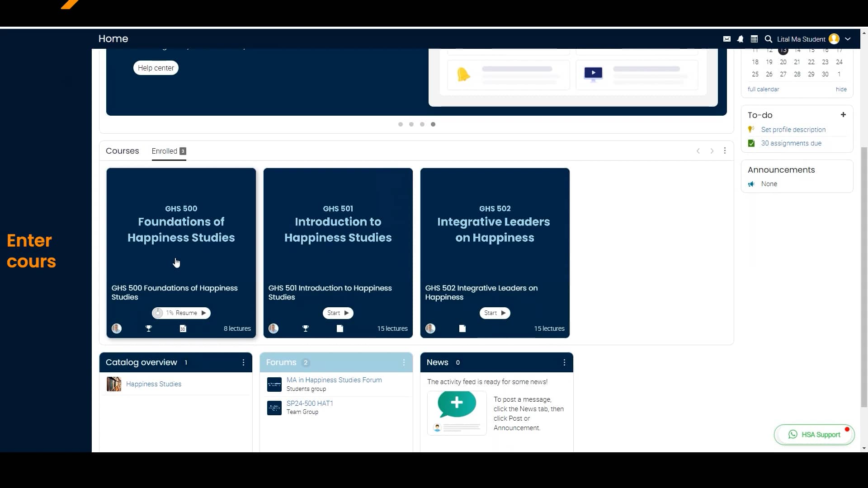Open the calendar grid icon in header
The width and height of the screenshot is (868, 488).
coord(754,39)
